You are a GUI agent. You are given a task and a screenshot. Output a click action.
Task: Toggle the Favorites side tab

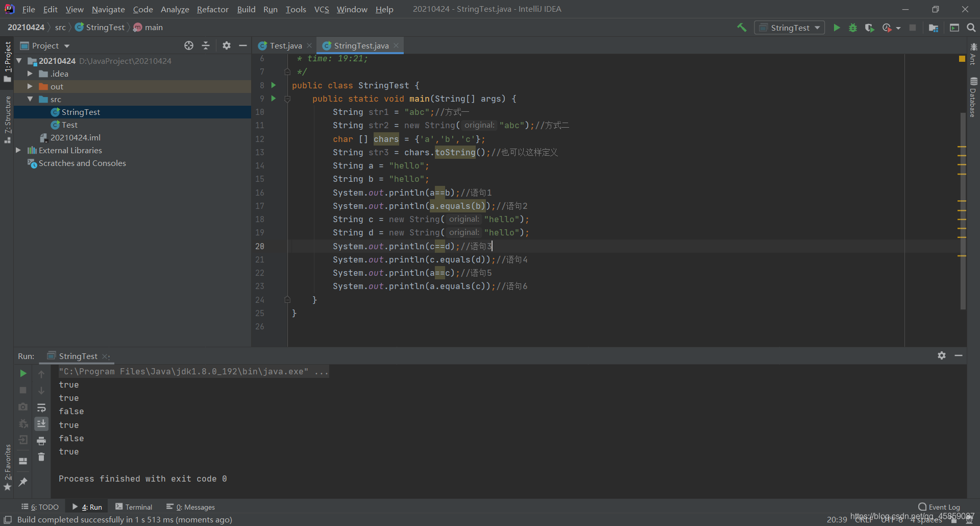7,467
